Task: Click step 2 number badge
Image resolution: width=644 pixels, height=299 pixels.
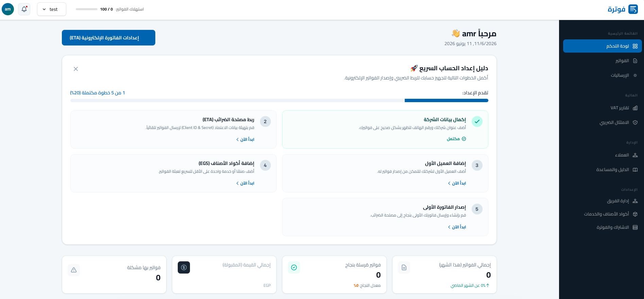Action: (265, 122)
